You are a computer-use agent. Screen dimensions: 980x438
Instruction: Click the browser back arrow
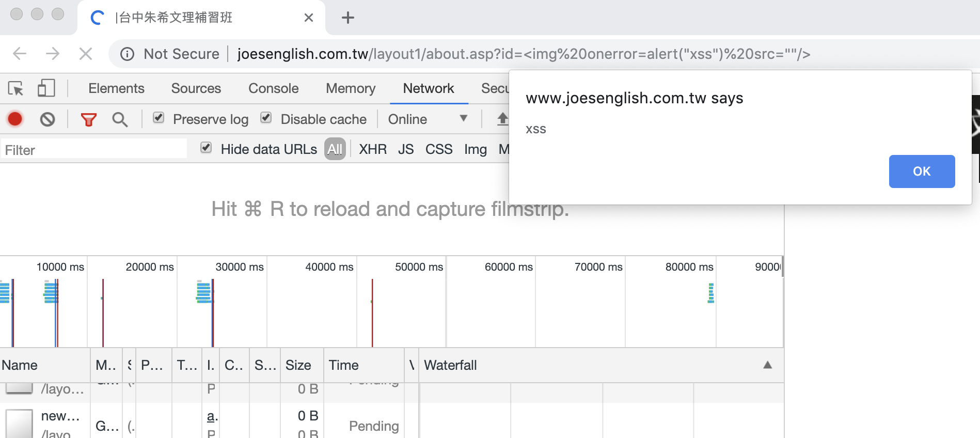tap(20, 54)
